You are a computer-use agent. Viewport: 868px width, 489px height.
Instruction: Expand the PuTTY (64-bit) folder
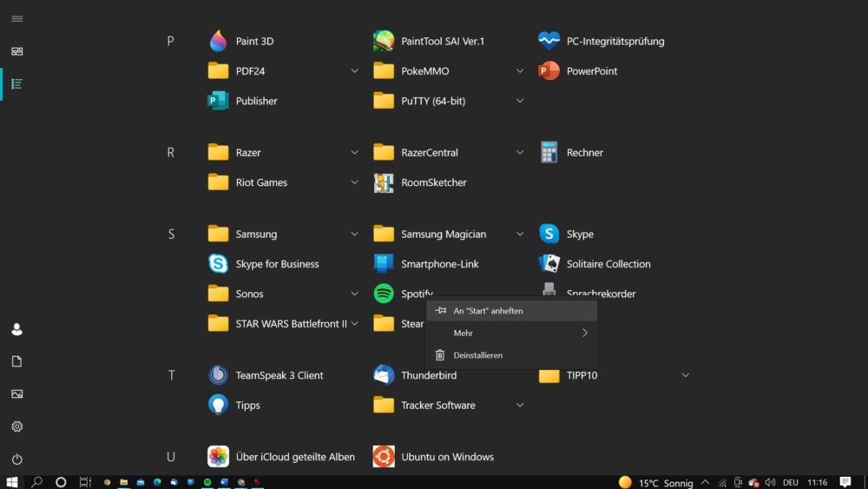pyautogui.click(x=520, y=101)
